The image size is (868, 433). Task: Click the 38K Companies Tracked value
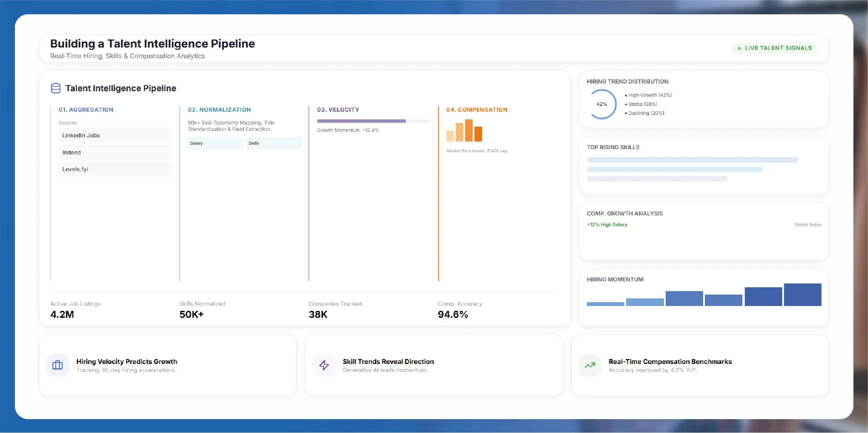(x=318, y=314)
